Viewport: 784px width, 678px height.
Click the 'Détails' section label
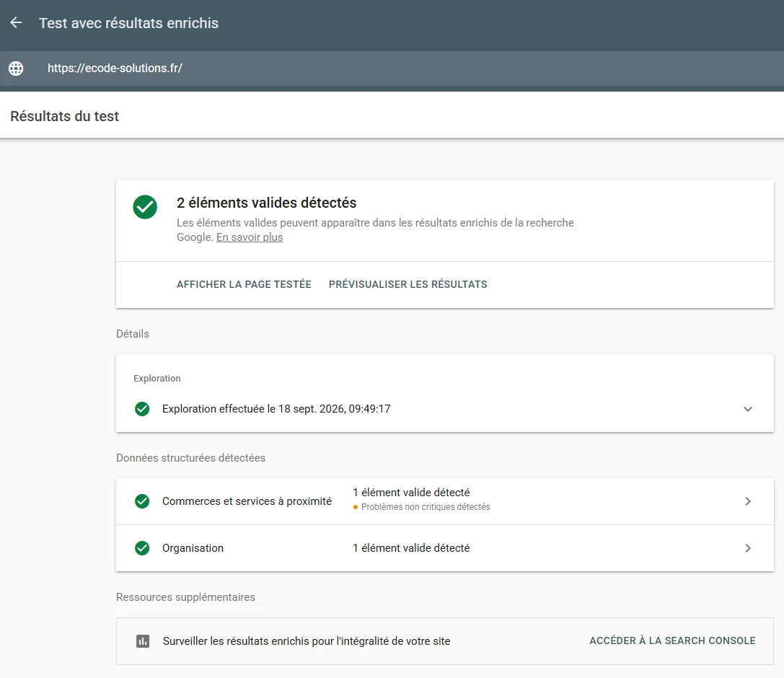click(133, 333)
